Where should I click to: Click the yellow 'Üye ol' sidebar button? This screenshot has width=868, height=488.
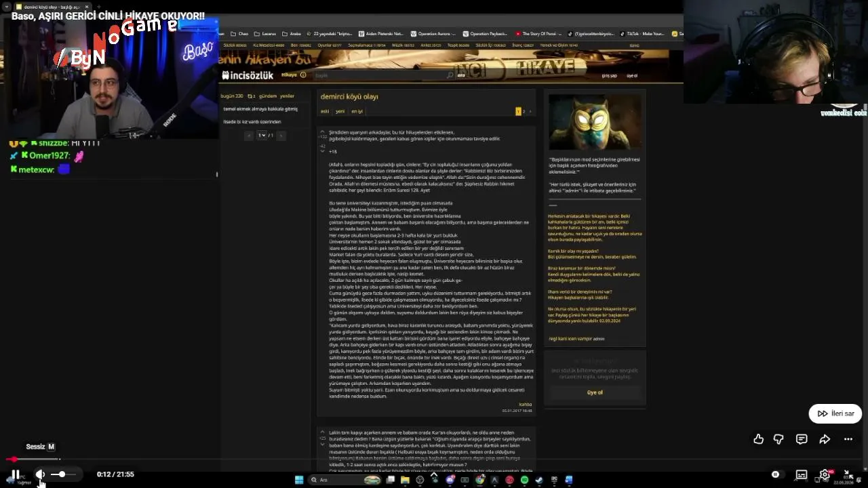pyautogui.click(x=595, y=392)
